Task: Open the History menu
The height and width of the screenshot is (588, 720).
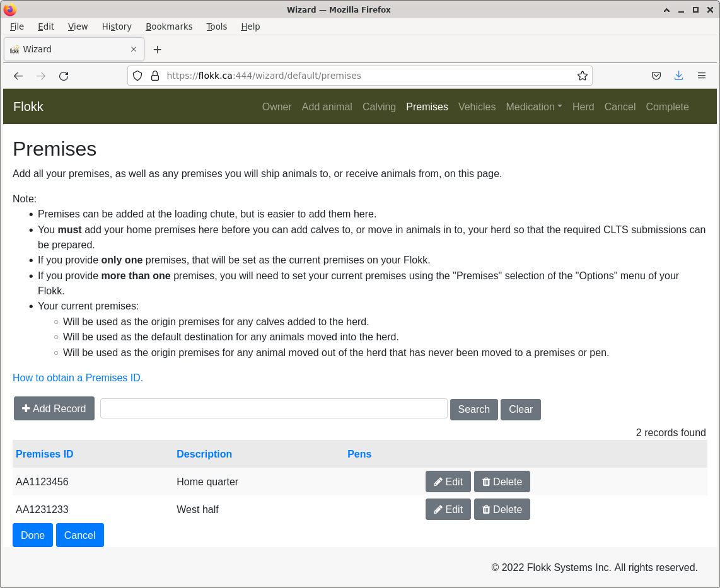Action: [x=117, y=26]
